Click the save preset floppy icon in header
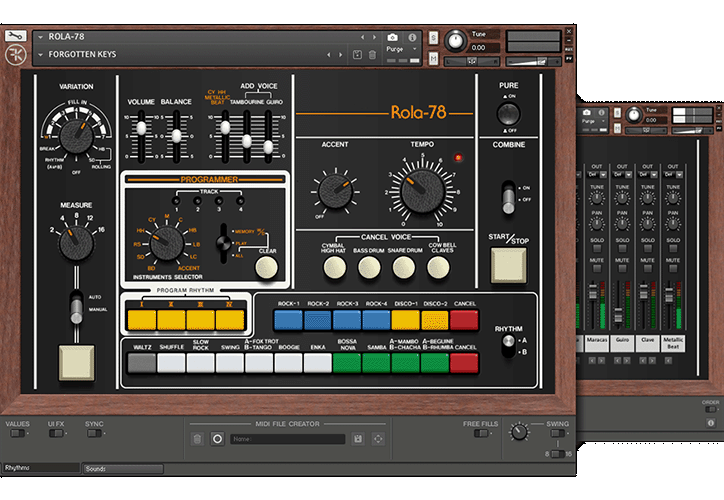 click(x=357, y=54)
